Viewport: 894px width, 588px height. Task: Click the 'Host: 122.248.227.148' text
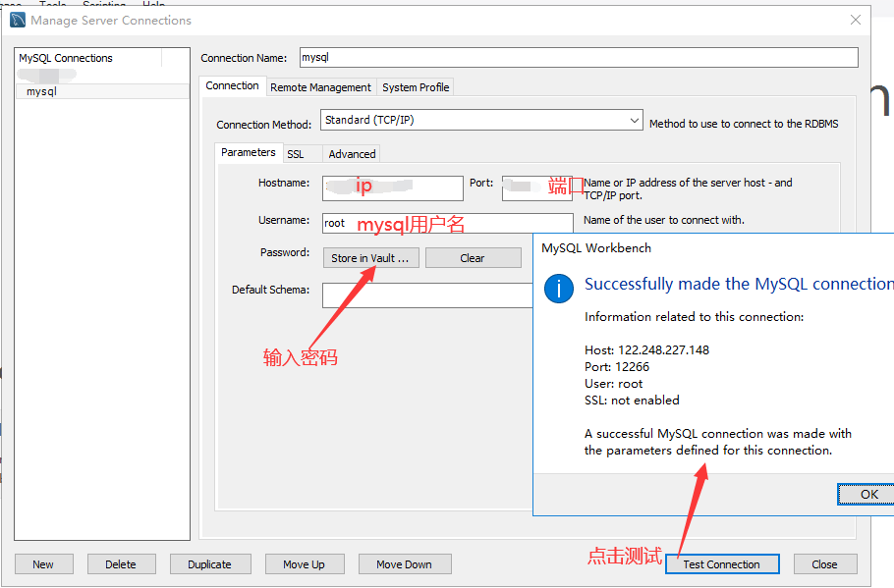[x=646, y=349]
